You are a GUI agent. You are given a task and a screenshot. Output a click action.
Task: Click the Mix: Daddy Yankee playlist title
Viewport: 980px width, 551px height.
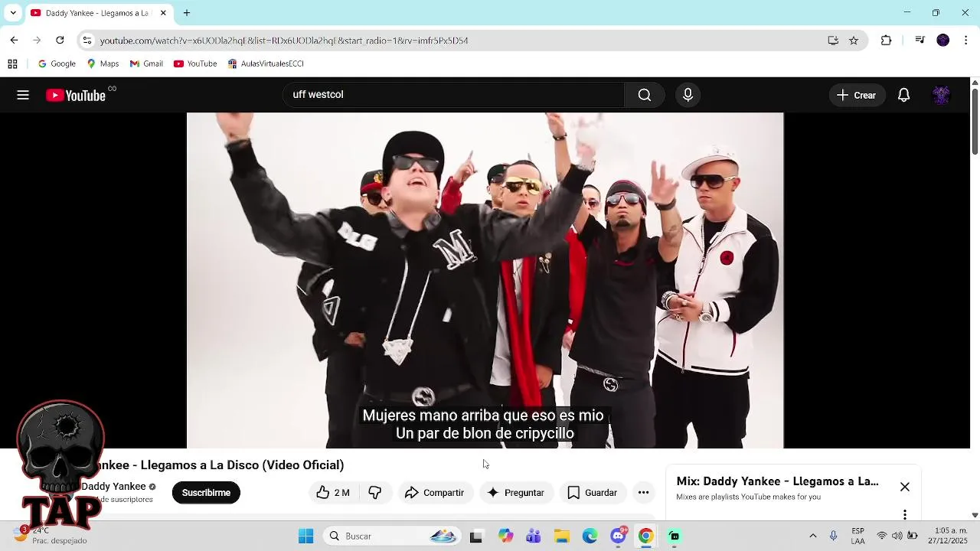tap(777, 481)
